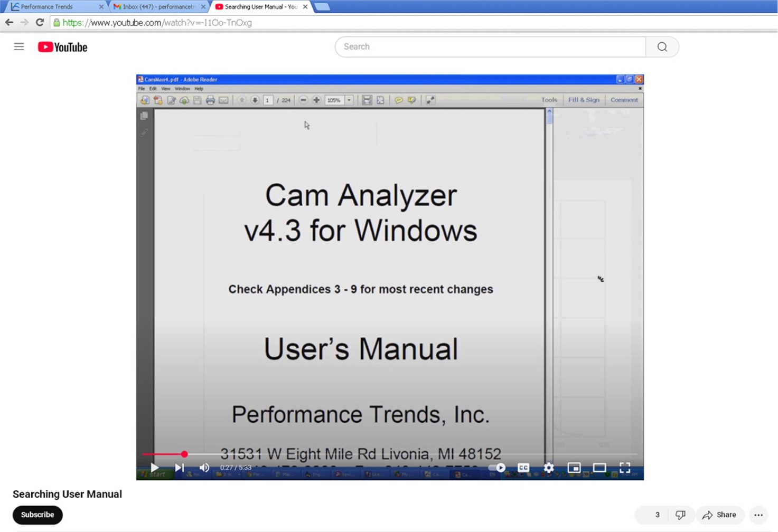Screen dimensions: 778x532
Task: Click the Start button in the recorded taskbar
Action: point(154,474)
